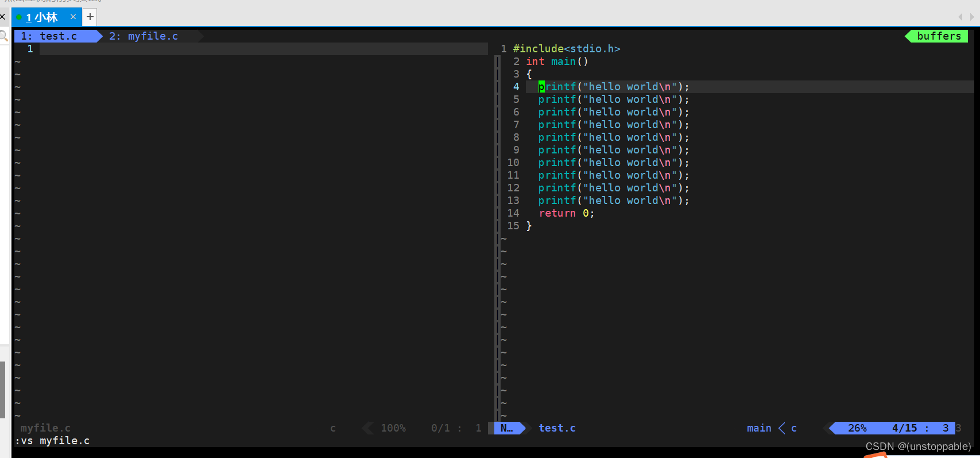The width and height of the screenshot is (980, 458).
Task: Select the '2: myfile.c' buffer tab
Action: (x=144, y=36)
